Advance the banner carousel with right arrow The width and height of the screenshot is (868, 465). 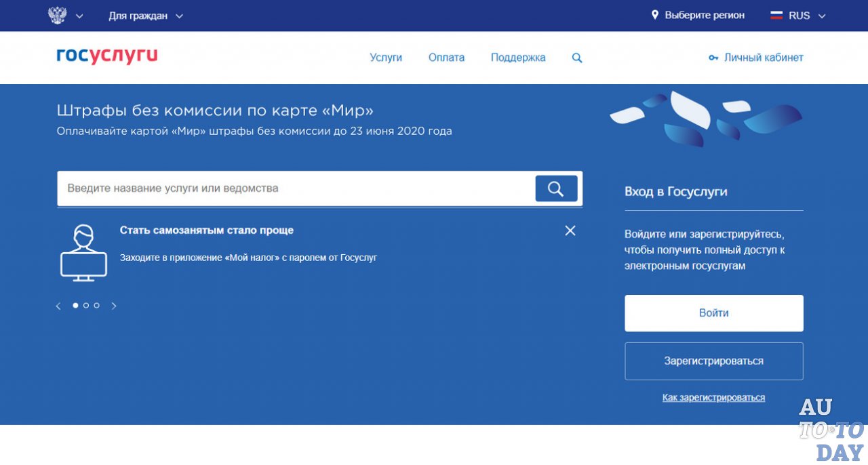(114, 305)
